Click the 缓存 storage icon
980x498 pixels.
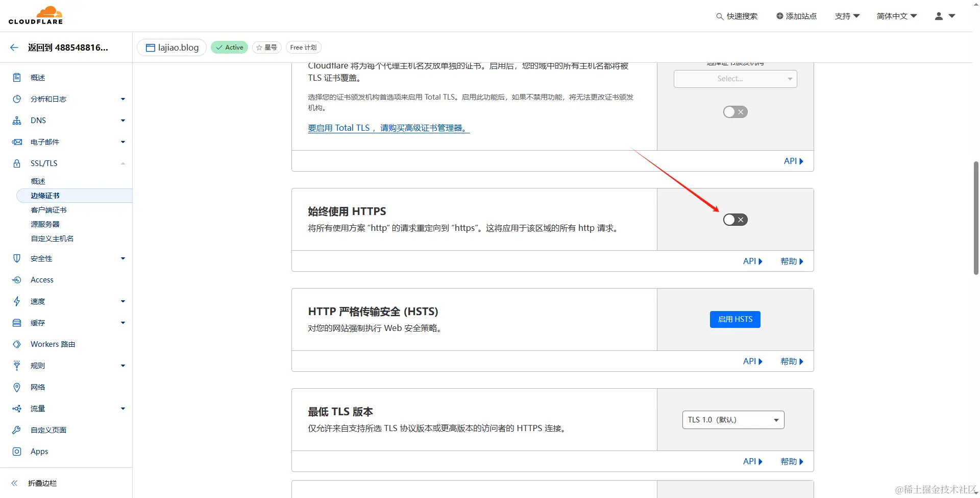(17, 323)
